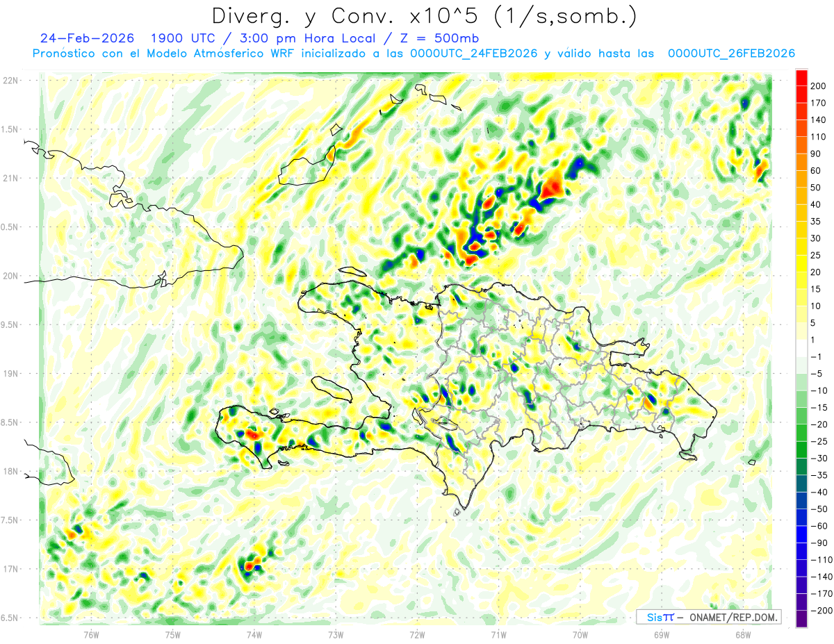
Task: Click the positive 170 colorbar value
Action: (818, 103)
